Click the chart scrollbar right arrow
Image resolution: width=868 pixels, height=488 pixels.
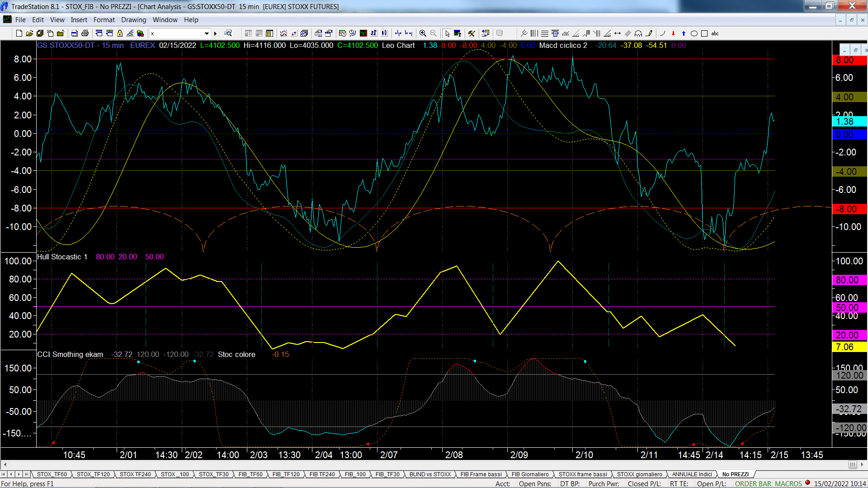(x=863, y=465)
